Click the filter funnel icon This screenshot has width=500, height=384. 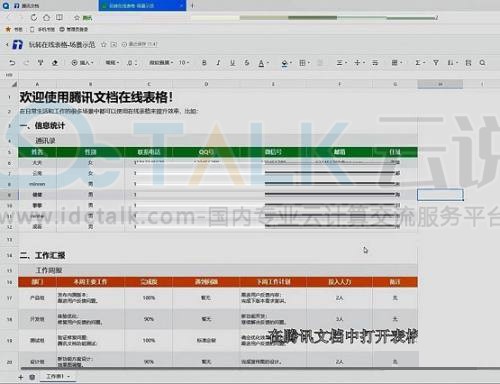(x=436, y=63)
